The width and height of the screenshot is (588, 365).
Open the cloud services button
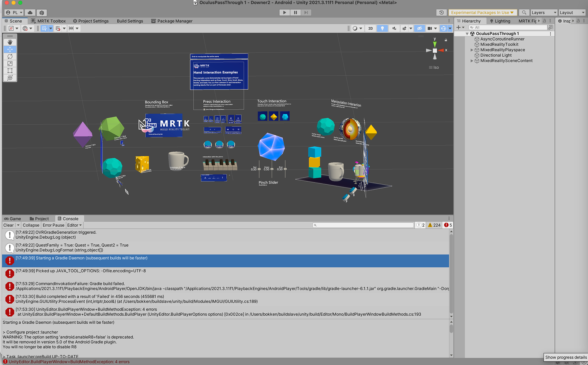[30, 13]
